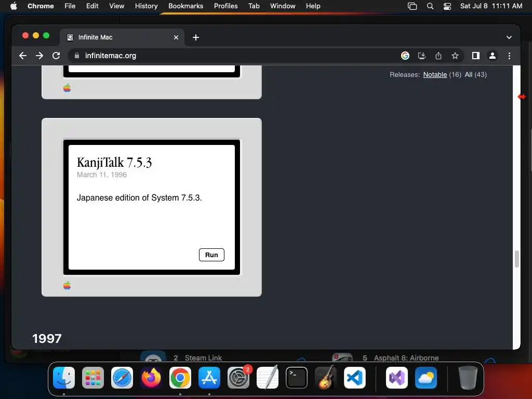532x399 pixels.
Task: Select the KanjiTalk 7.5.3 title
Action: click(114, 163)
